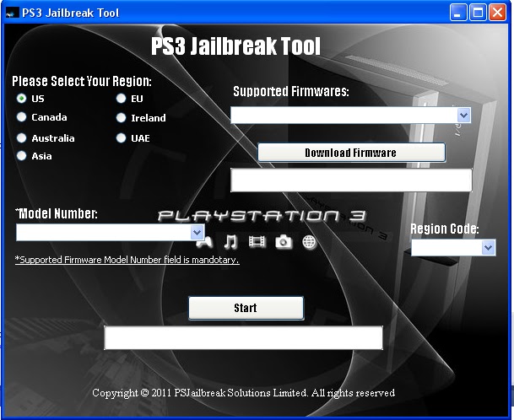
Task: Click the app icon in title bar
Action: tap(12, 13)
